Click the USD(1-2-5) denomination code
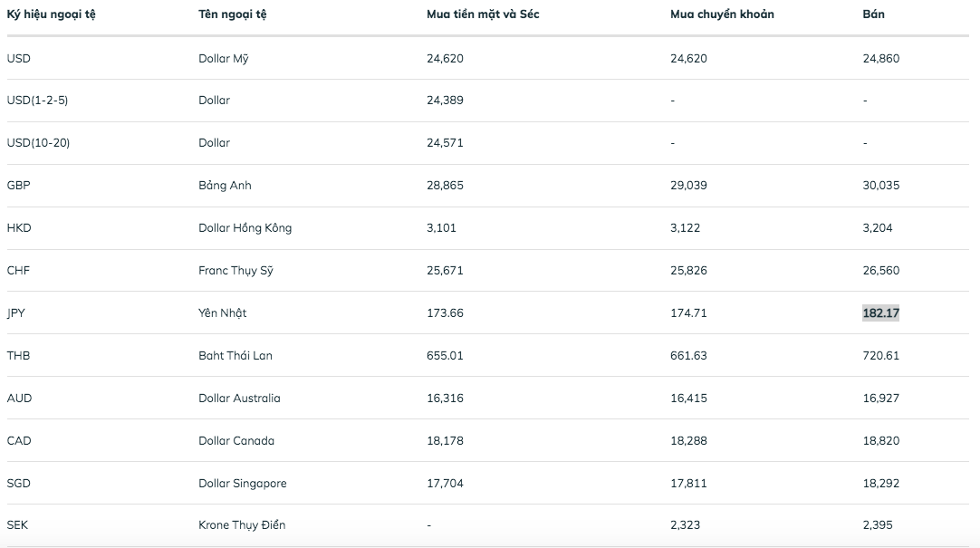 click(37, 101)
